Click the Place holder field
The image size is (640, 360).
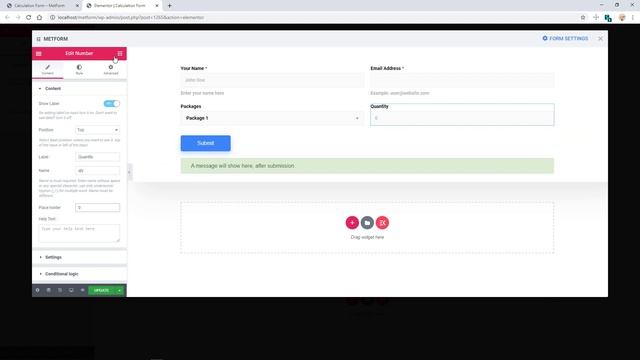click(x=98, y=207)
